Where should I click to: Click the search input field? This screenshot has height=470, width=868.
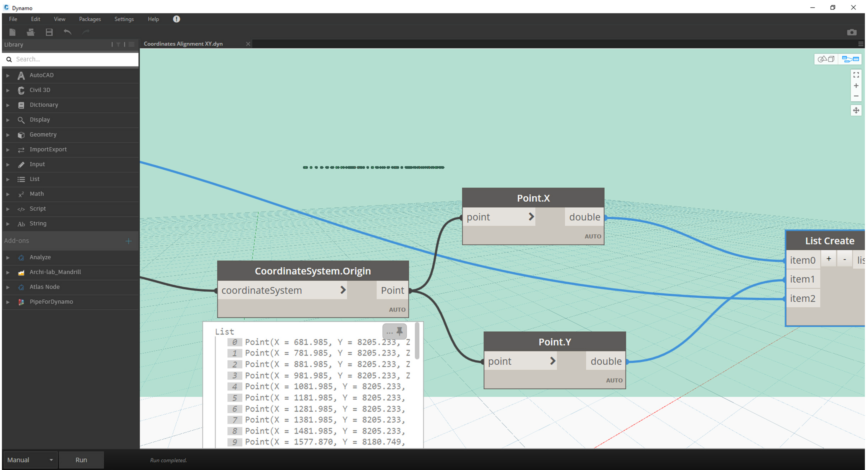pos(69,58)
